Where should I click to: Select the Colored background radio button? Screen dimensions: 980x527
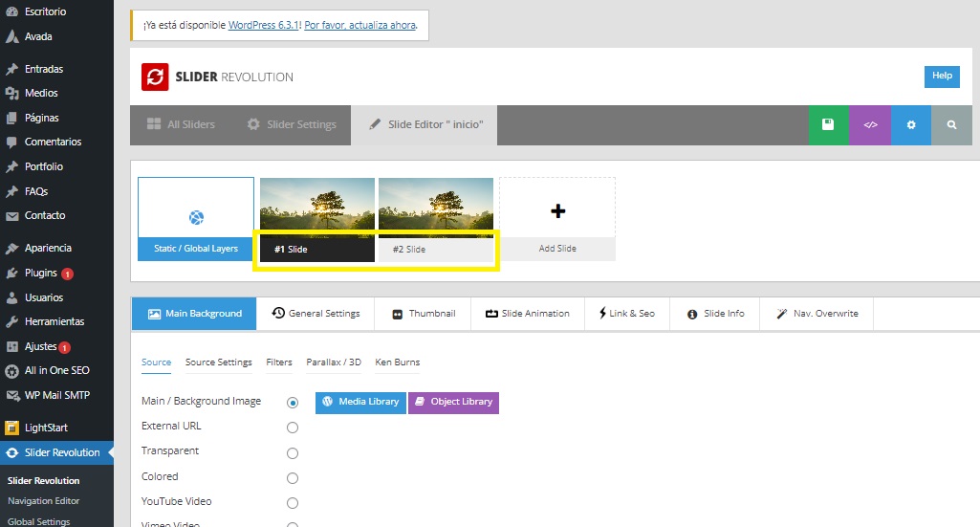click(x=293, y=477)
